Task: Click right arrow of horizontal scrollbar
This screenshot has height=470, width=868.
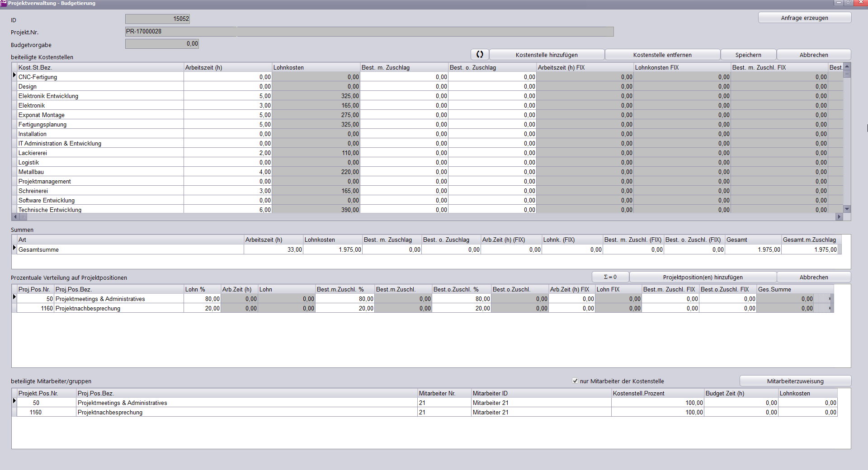Action: click(839, 217)
